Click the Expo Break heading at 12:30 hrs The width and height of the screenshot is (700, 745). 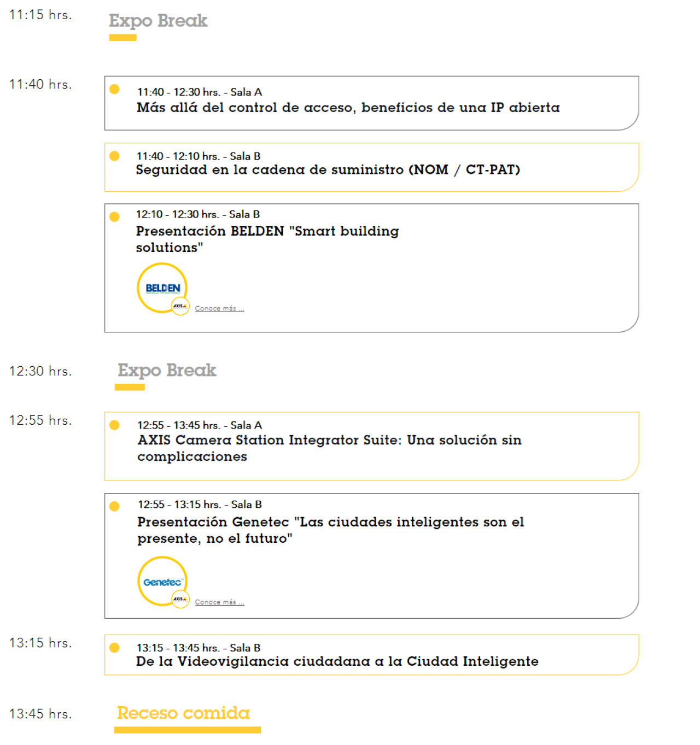(167, 371)
